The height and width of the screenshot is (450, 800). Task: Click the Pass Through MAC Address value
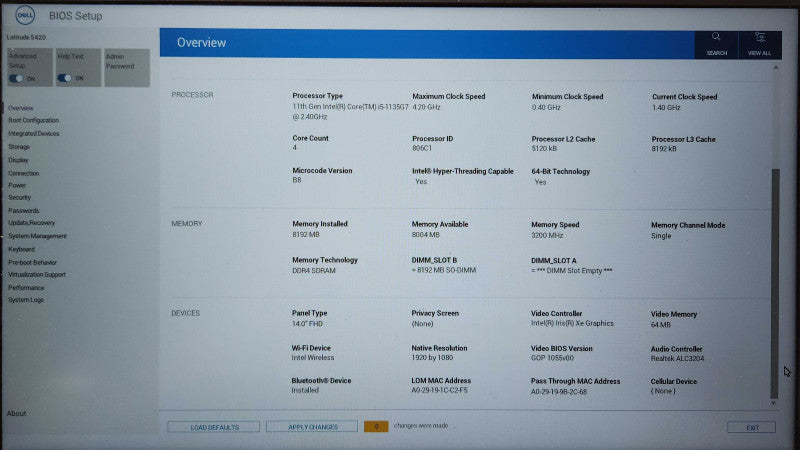[559, 392]
